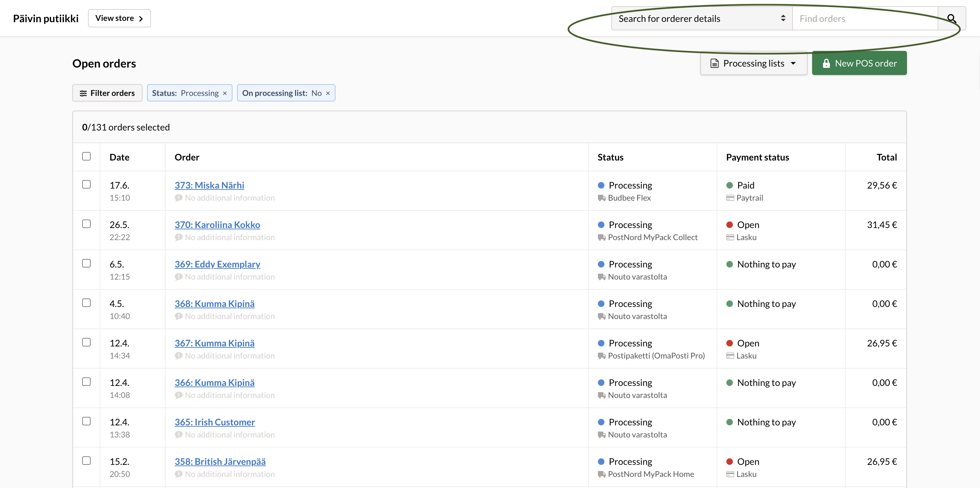Click the Status column header
The image size is (980, 488).
click(610, 157)
